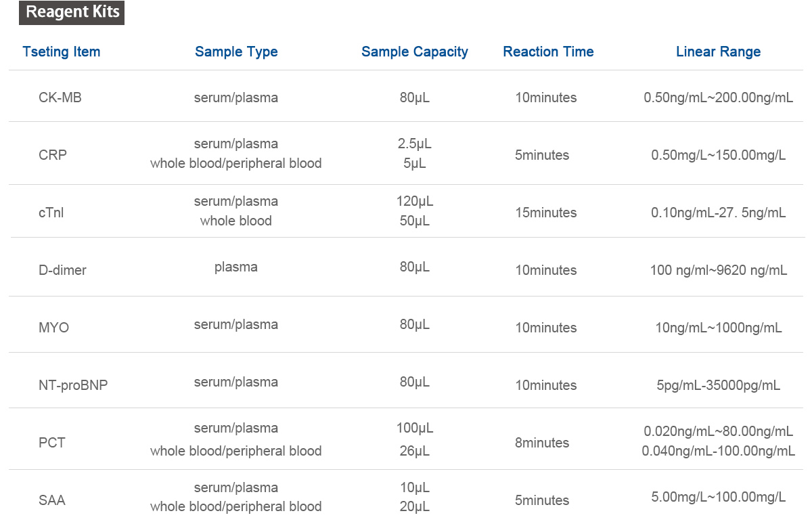Click the CRP testing item
Image resolution: width=812 pixels, height=526 pixels.
53,155
